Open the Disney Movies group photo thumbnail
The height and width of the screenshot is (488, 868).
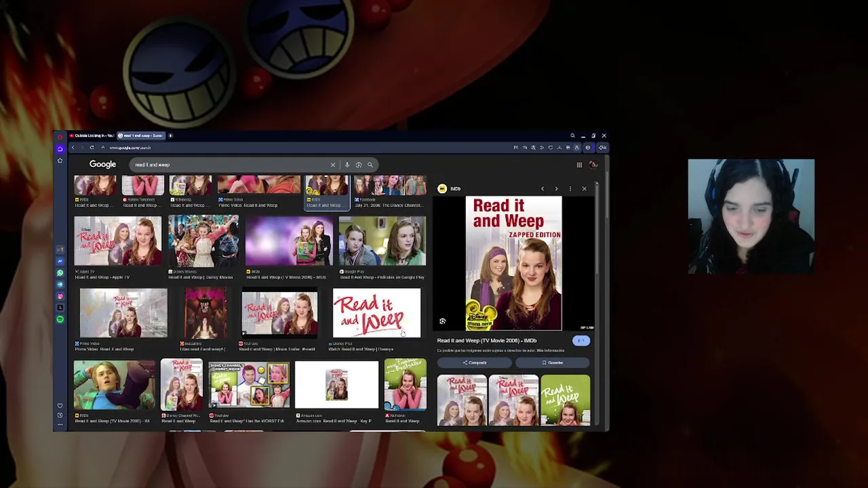[x=203, y=241]
